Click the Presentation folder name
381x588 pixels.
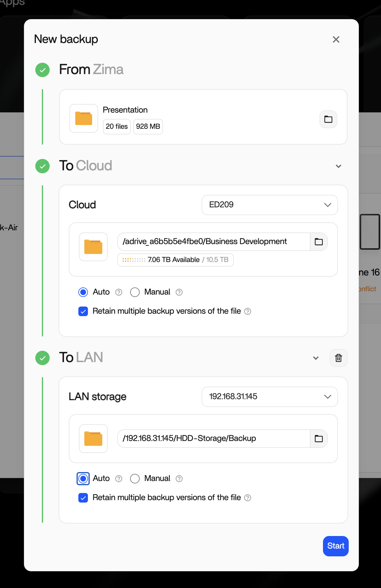point(125,110)
